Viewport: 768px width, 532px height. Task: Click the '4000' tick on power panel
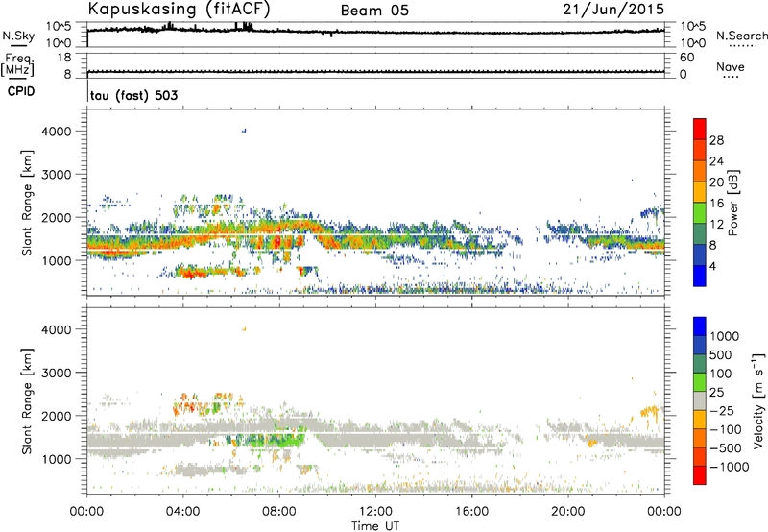pyautogui.click(x=57, y=132)
